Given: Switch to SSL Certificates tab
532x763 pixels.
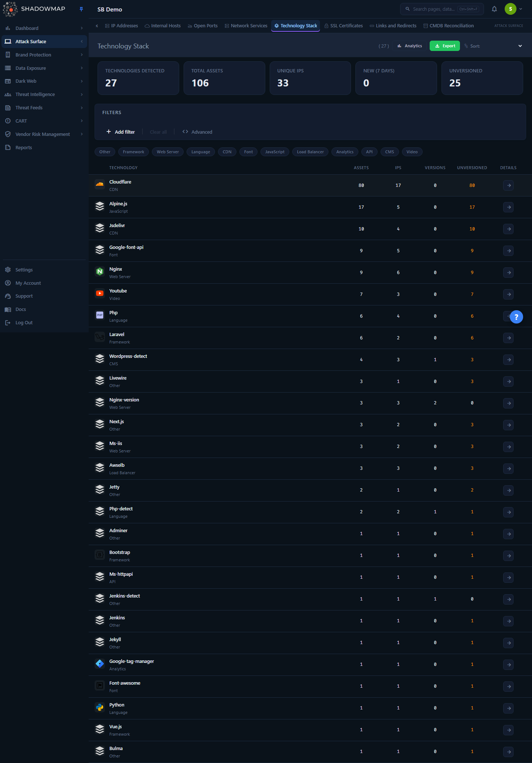Looking at the screenshot, I should 344,26.
